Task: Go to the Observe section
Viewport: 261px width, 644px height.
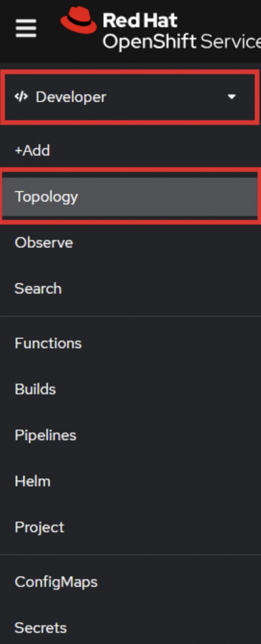Action: (x=43, y=243)
